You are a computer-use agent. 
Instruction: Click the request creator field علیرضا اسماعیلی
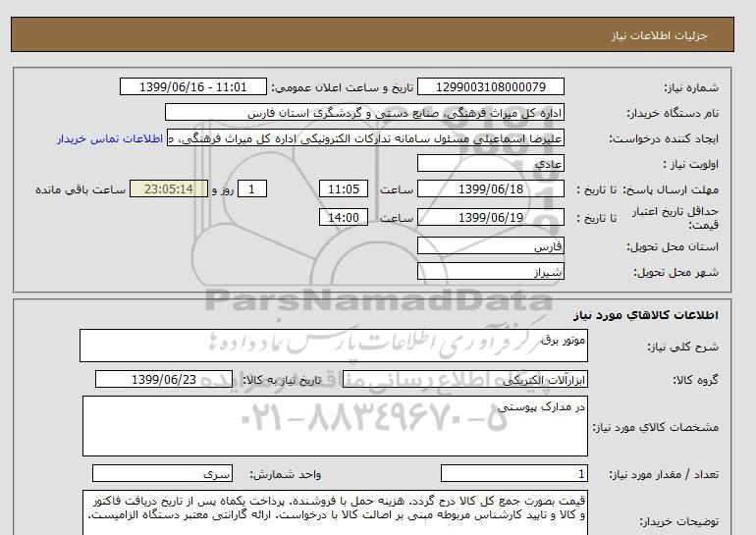(x=365, y=137)
